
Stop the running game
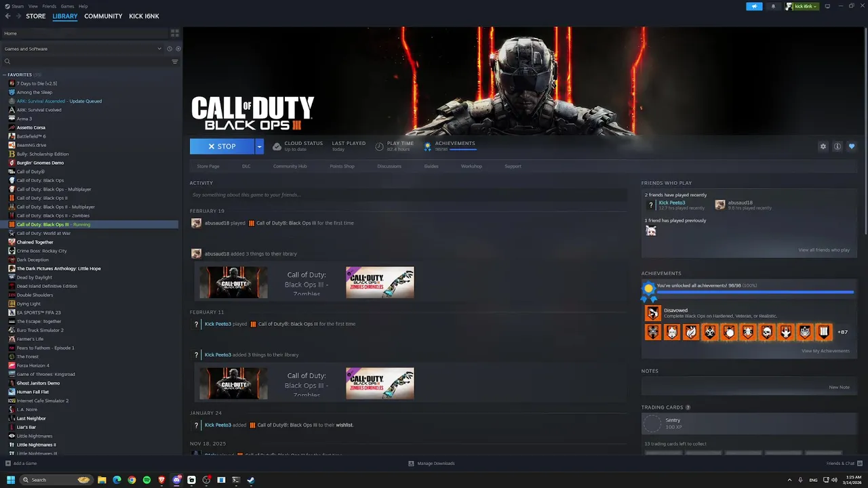coord(222,146)
